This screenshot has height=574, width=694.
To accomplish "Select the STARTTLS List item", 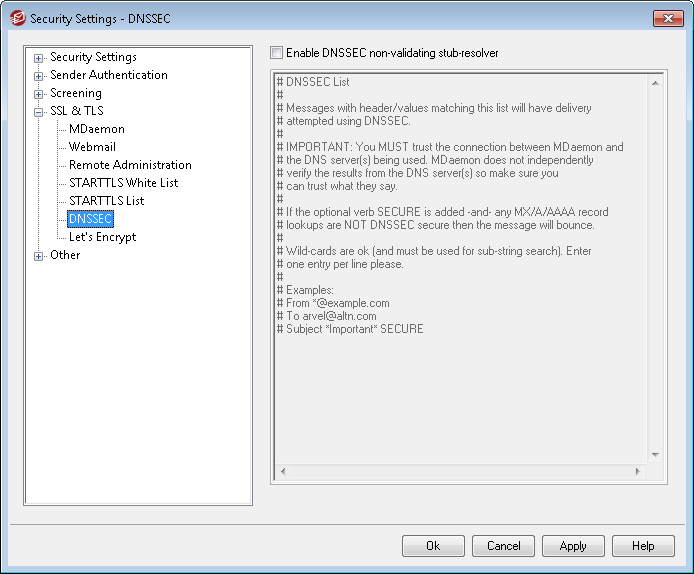I will [106, 201].
